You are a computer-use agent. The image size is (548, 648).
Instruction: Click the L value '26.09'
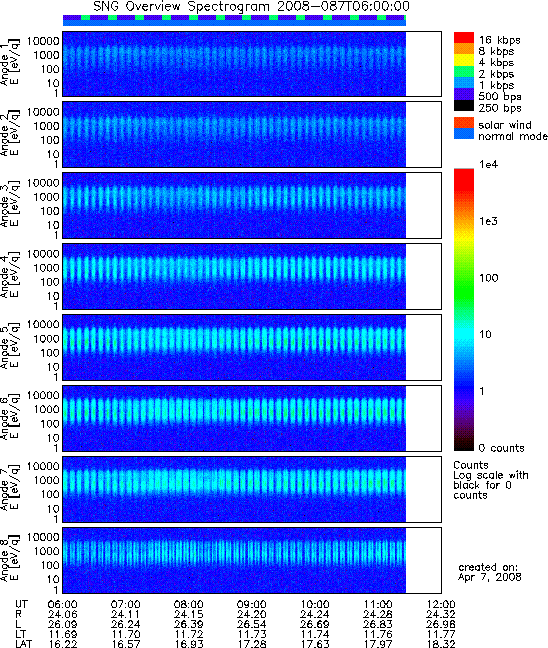[x=62, y=624]
